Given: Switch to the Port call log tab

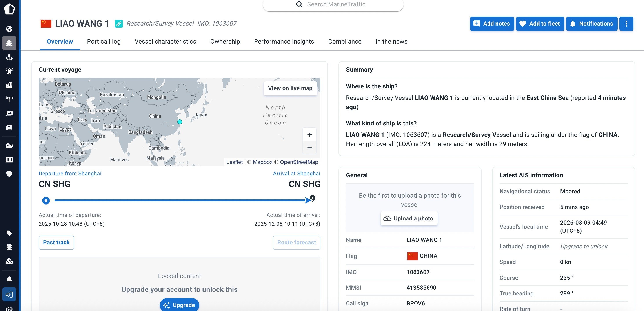Looking at the screenshot, I should (x=104, y=42).
